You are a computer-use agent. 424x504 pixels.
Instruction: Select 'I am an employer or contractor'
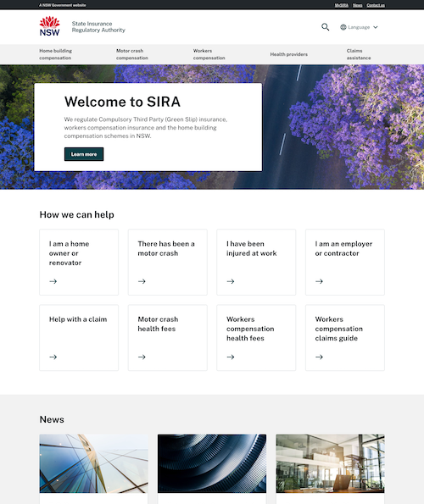343,248
